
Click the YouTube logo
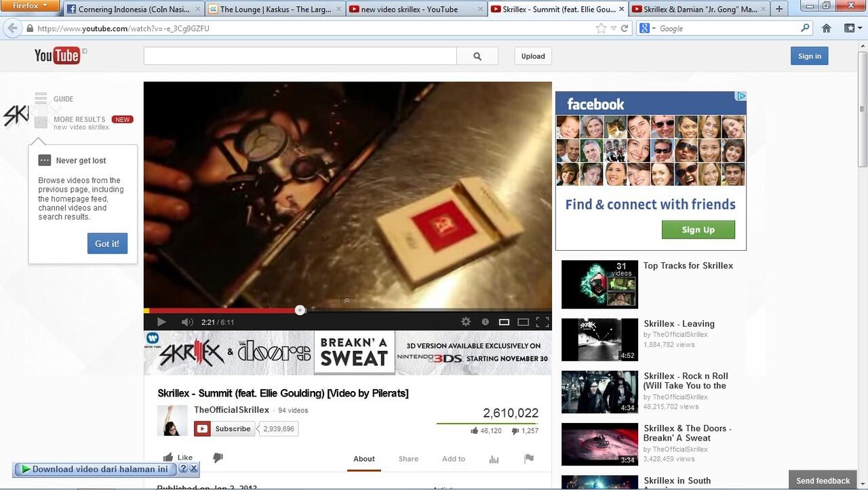58,56
